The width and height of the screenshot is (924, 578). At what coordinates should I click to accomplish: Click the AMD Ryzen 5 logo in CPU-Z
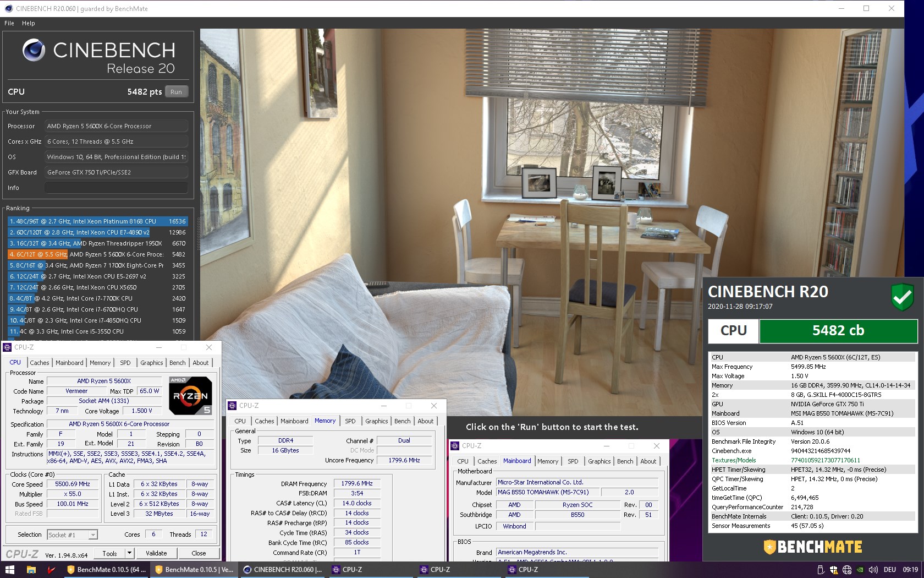[190, 395]
